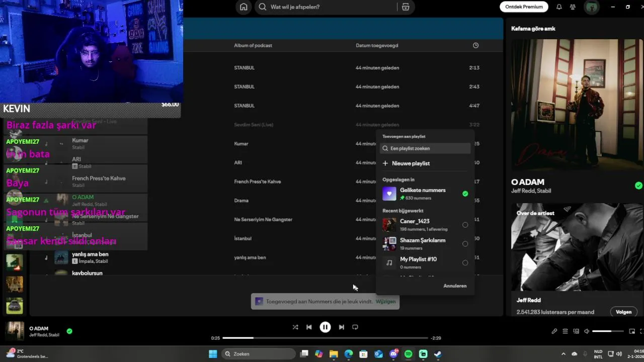Viewport: 644px width, 362px height.
Task: Uncheck Gelikete nummers green checkmark
Action: tap(465, 194)
